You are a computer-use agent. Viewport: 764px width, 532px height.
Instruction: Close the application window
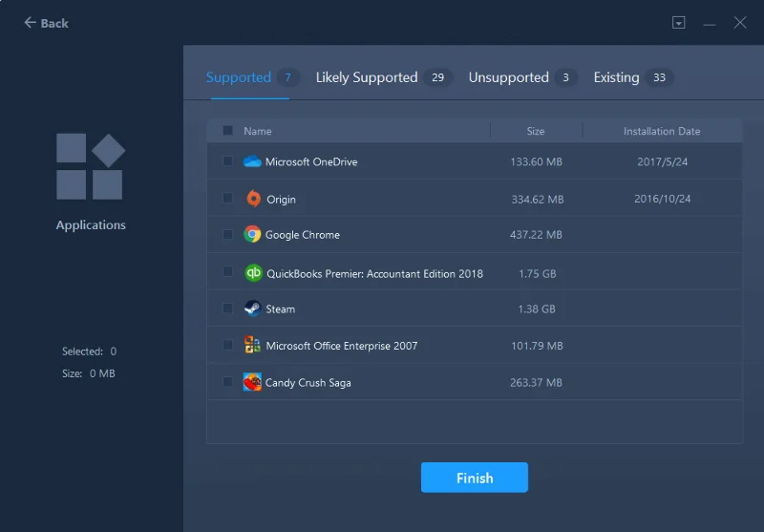[739, 22]
